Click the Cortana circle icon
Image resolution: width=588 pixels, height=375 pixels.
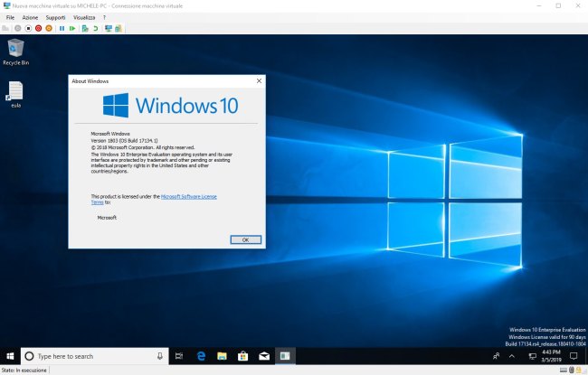[29, 356]
